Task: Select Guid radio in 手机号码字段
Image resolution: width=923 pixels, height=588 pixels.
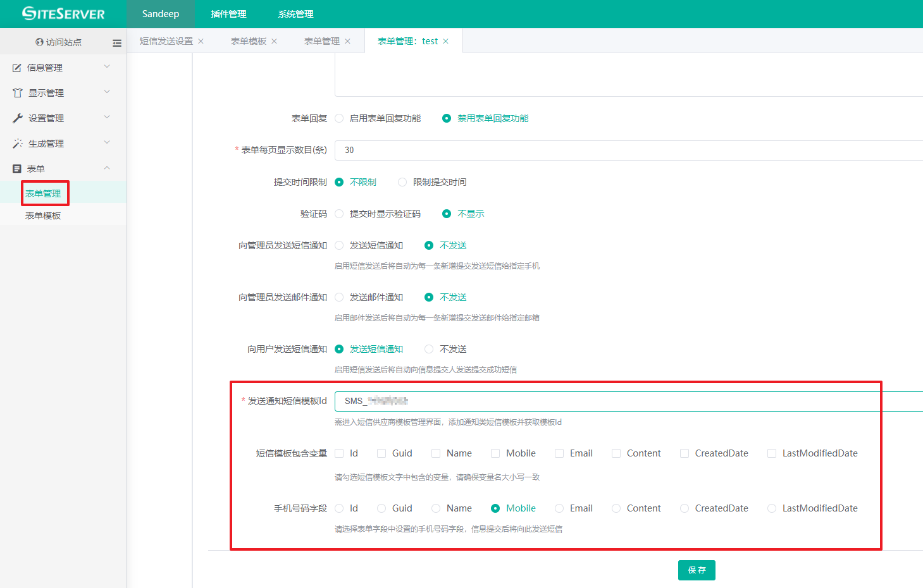Action: [381, 508]
